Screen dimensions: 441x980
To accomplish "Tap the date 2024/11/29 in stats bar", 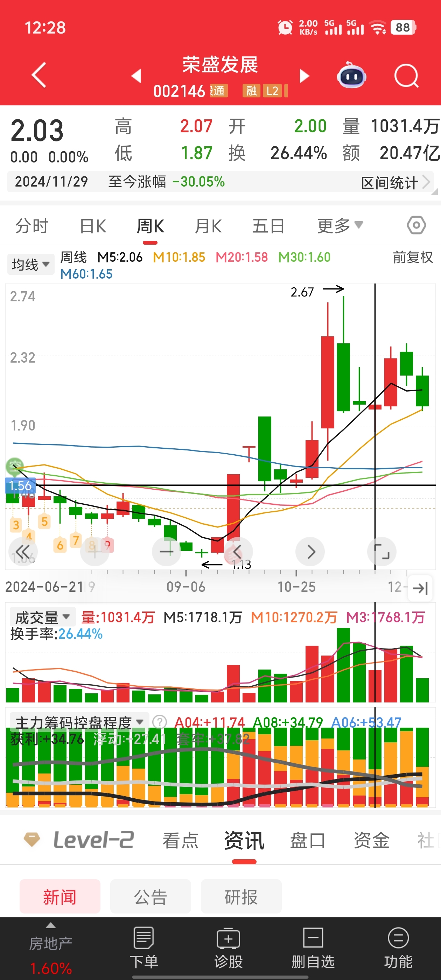I will click(51, 181).
